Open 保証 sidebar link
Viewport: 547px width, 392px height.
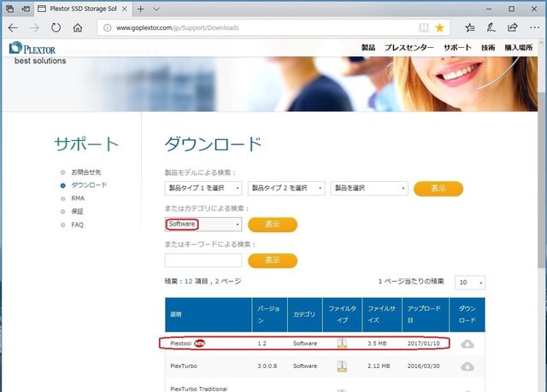pos(77,212)
